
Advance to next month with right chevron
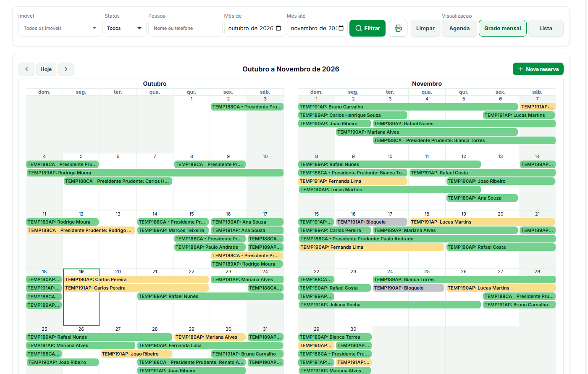coord(66,69)
